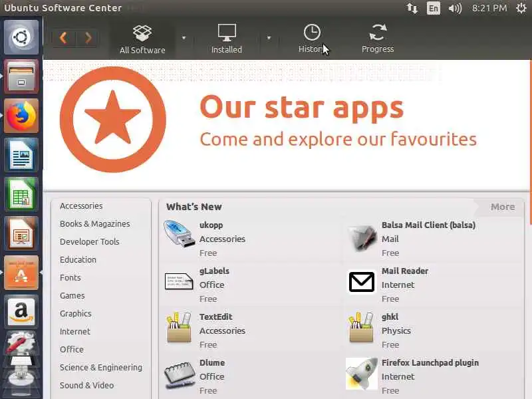This screenshot has height=399, width=532.
Task: Open the gLabels app title
Action: pyautogui.click(x=214, y=271)
